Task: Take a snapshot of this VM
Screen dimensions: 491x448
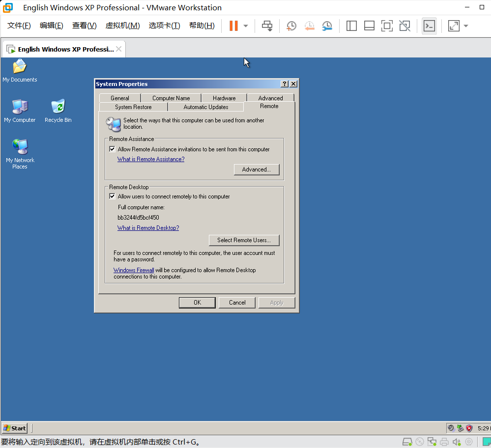Action: [x=291, y=26]
